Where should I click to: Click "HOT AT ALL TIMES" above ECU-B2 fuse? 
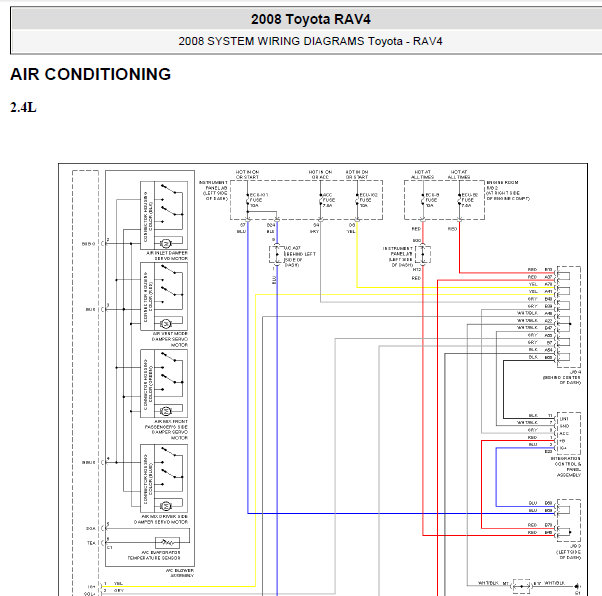(459, 174)
